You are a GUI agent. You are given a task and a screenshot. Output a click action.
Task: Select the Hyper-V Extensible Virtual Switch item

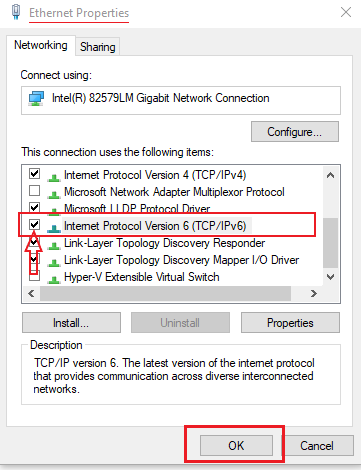142,277
